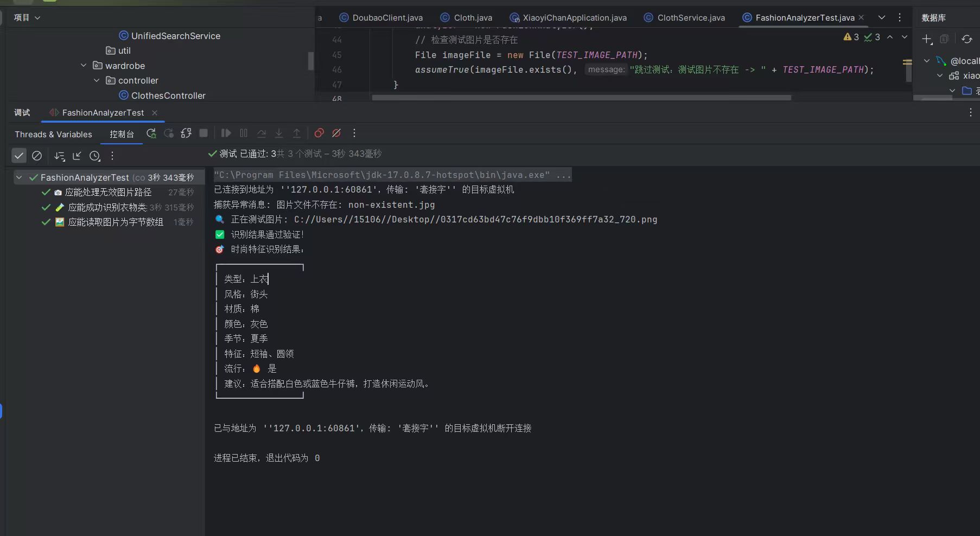Pause the program

point(244,133)
